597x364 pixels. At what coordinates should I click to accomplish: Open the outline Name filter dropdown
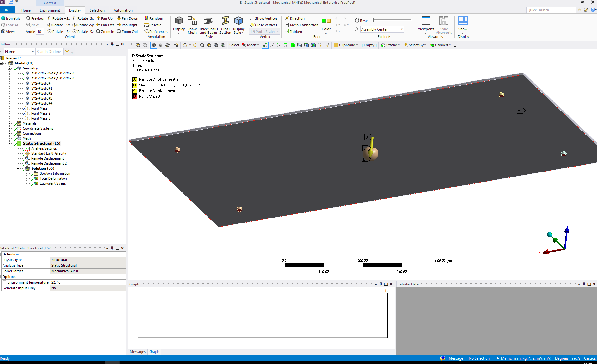(x=19, y=52)
